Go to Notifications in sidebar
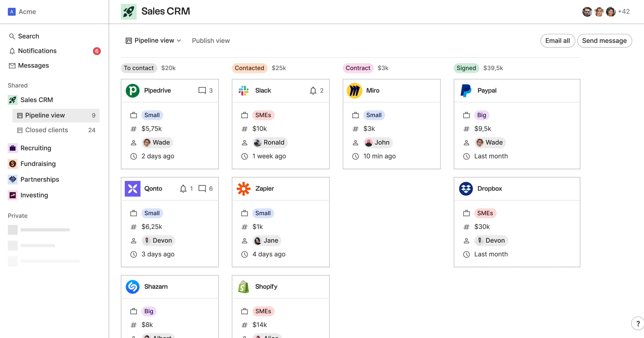The width and height of the screenshot is (644, 338). (x=37, y=51)
